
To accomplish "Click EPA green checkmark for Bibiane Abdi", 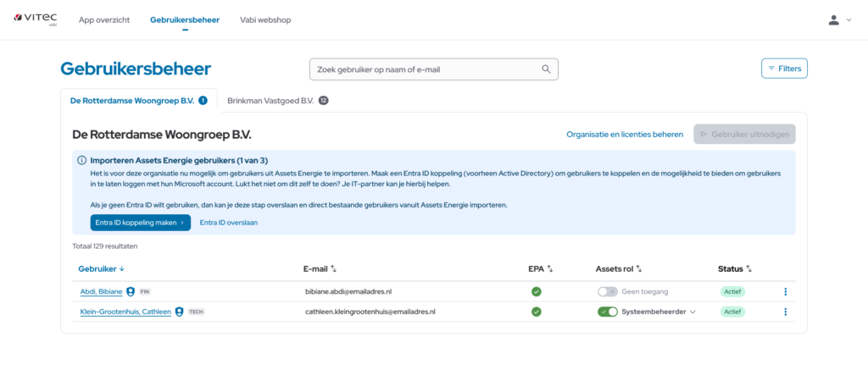I will pyautogui.click(x=536, y=291).
